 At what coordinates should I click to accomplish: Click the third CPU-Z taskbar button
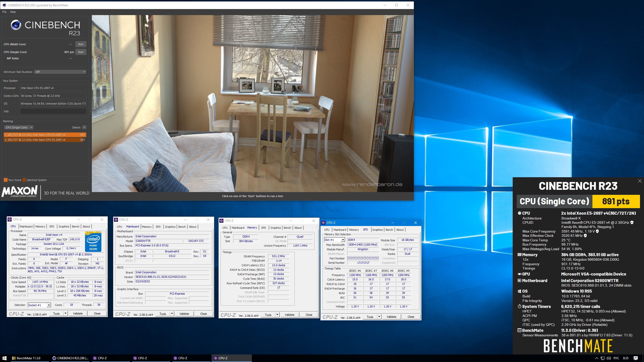[x=191, y=358]
